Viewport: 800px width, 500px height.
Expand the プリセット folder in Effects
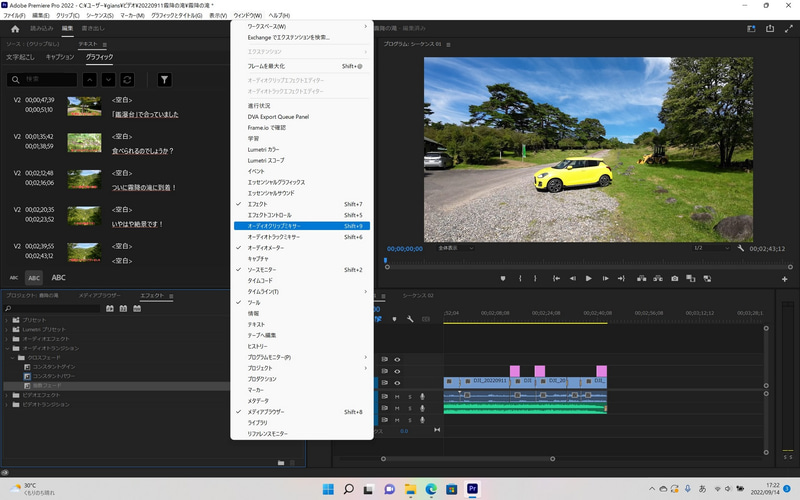[8, 320]
